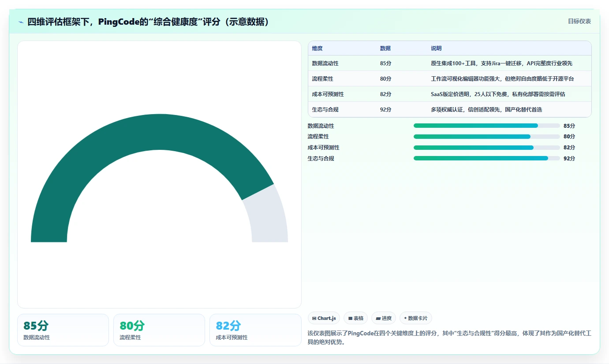This screenshot has height=364, width=609.
Task: Click the 生态与合规 label in progress list
Action: click(x=321, y=158)
